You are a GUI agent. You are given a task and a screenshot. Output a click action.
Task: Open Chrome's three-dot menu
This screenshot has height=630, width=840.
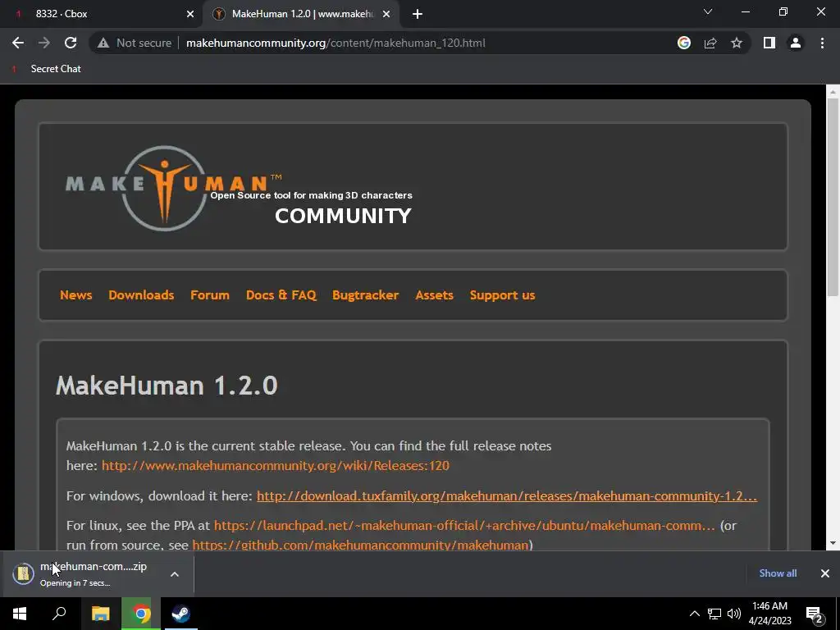(x=822, y=43)
